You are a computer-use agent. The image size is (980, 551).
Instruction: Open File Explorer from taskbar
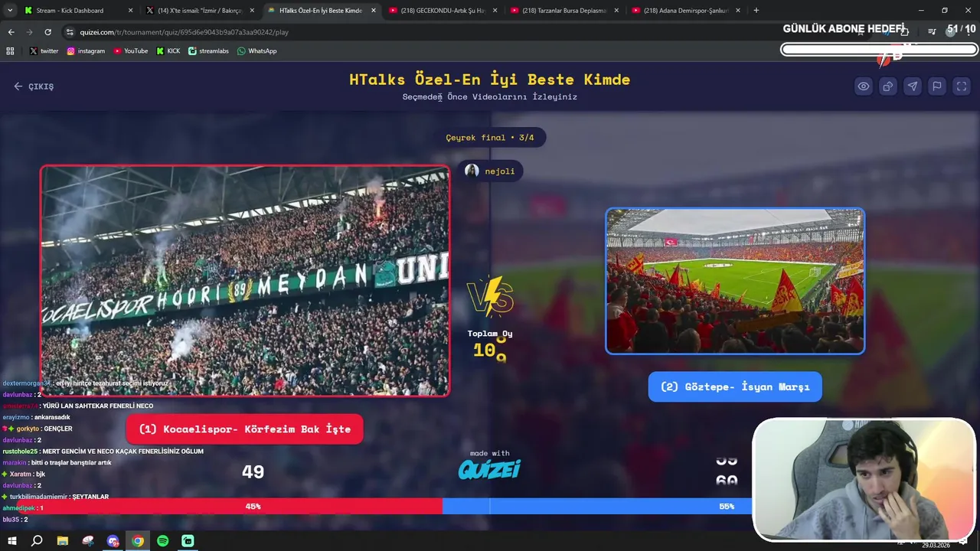[x=63, y=541]
